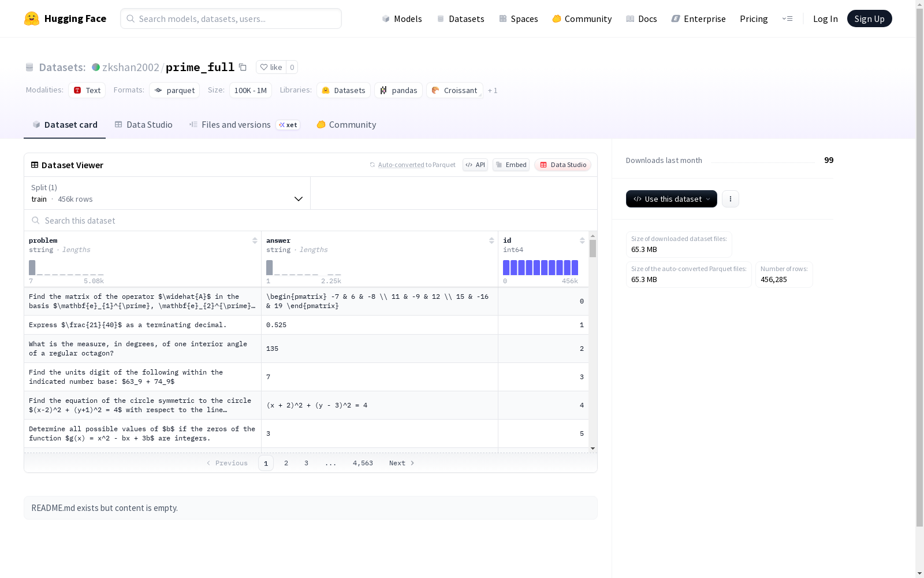
Task: Click the Datasets icon before the title
Action: coord(29,67)
